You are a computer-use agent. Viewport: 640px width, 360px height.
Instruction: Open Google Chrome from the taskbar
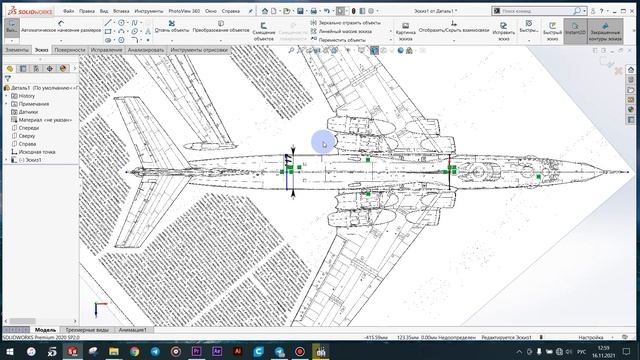click(134, 351)
